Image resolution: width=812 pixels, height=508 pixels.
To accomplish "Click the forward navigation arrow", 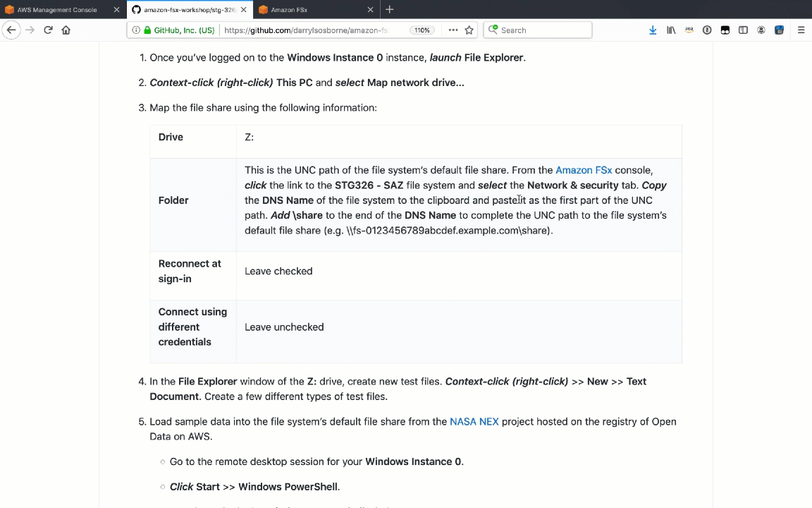I will (30, 30).
